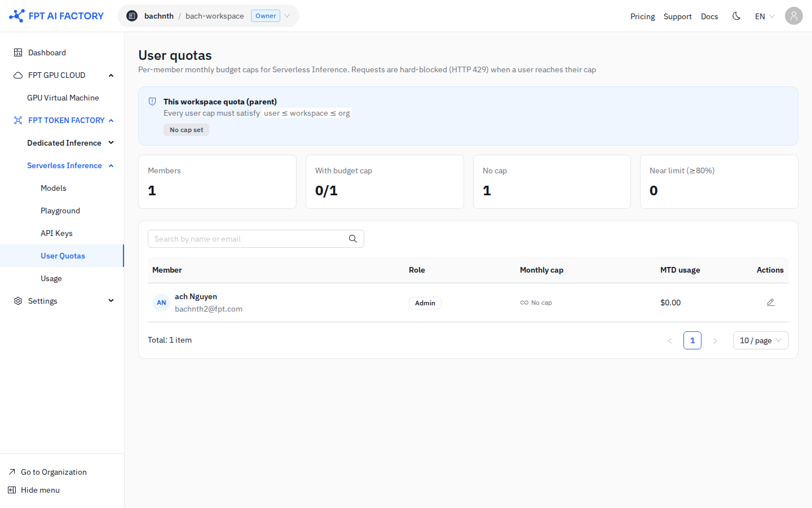Click the search magnifier icon
Image resolution: width=812 pixels, height=508 pixels.
(x=353, y=239)
